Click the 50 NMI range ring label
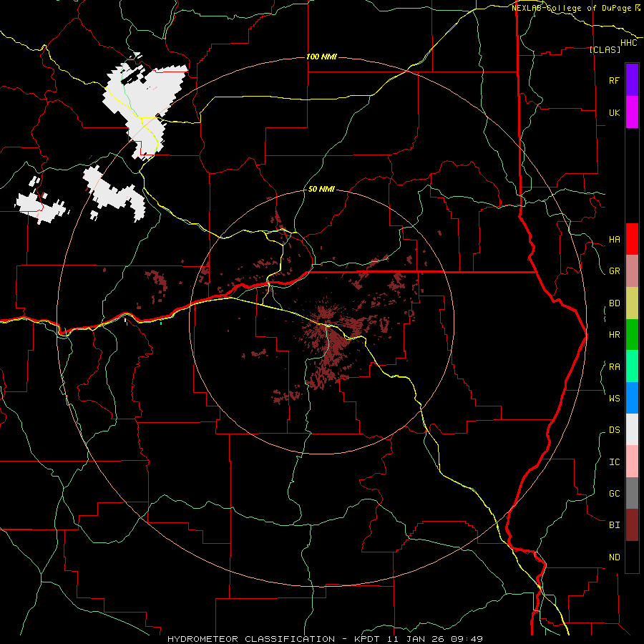The width and height of the screenshot is (644, 644). [321, 189]
